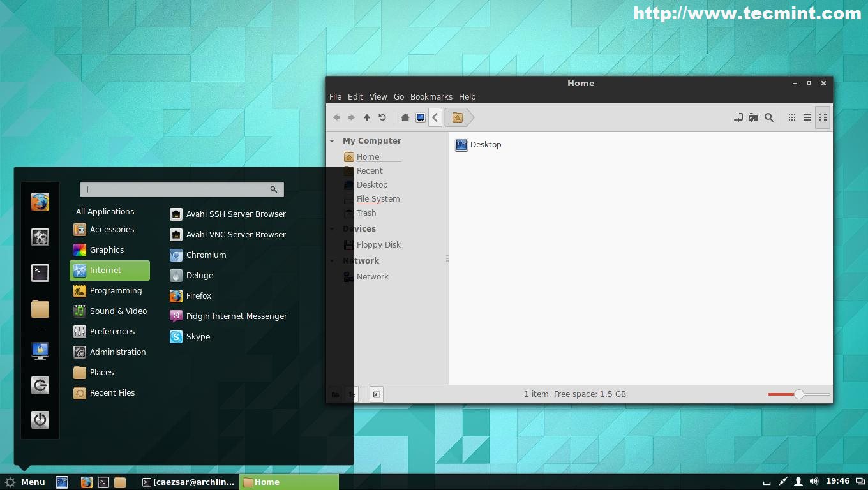This screenshot has height=490, width=868.
Task: Hide the sidebar using the status bar button
Action: click(x=377, y=394)
